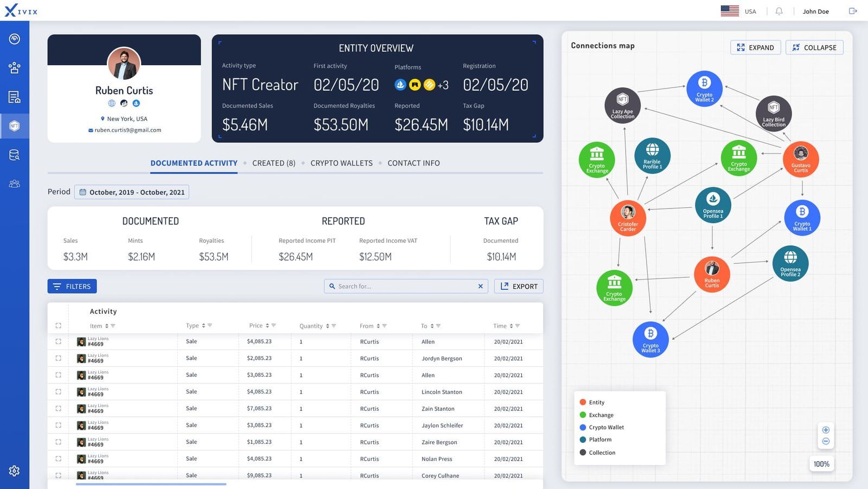
Task: Export the activity data
Action: (518, 286)
